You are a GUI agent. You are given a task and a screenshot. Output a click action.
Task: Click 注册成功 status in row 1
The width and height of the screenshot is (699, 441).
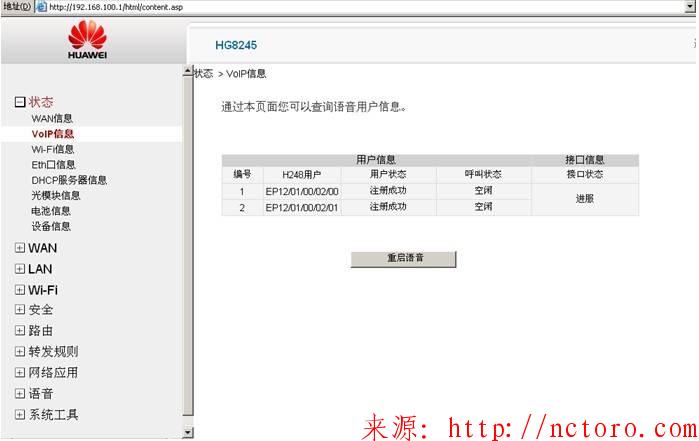coord(388,190)
